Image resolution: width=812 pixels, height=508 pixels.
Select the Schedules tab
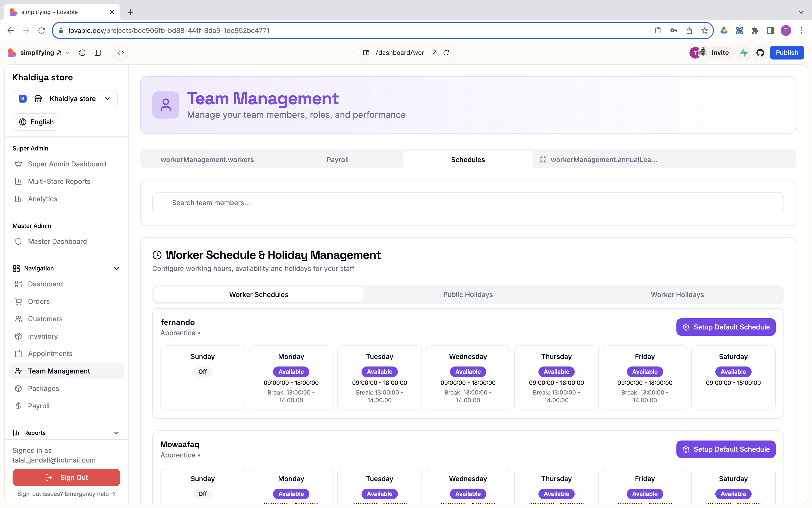point(468,160)
